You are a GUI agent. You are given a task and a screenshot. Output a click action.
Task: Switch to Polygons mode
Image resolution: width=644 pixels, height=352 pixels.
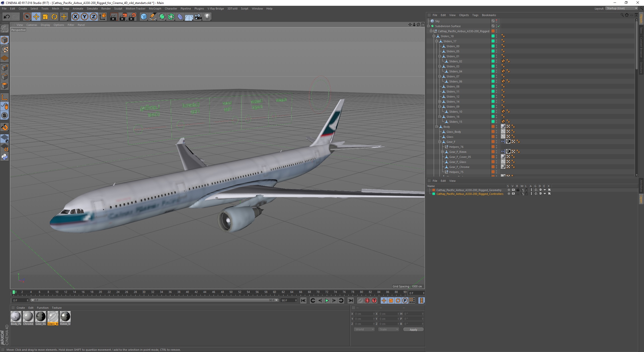5,86
